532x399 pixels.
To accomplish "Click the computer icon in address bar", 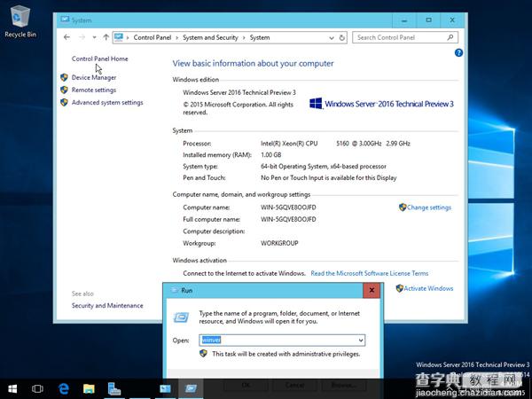I will point(119,37).
